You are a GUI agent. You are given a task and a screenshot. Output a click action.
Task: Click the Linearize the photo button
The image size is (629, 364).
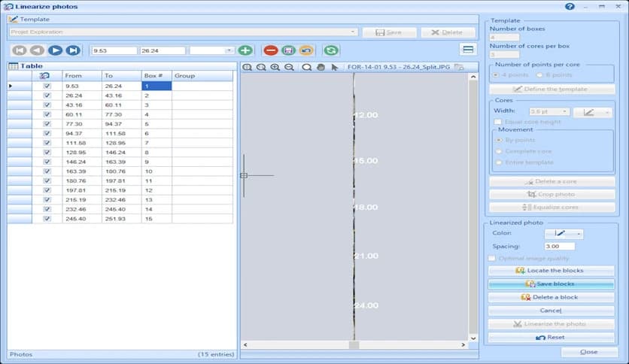pos(551,323)
